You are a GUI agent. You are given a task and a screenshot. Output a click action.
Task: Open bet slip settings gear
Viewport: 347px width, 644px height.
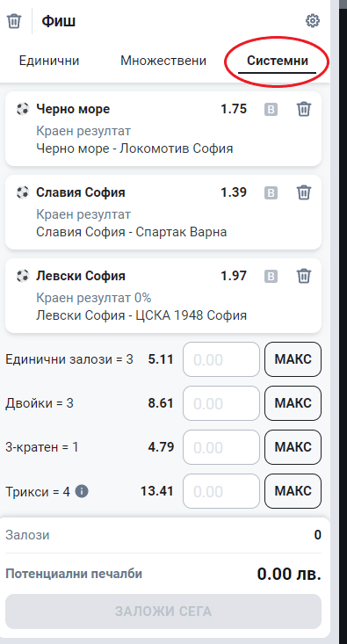[x=313, y=20]
